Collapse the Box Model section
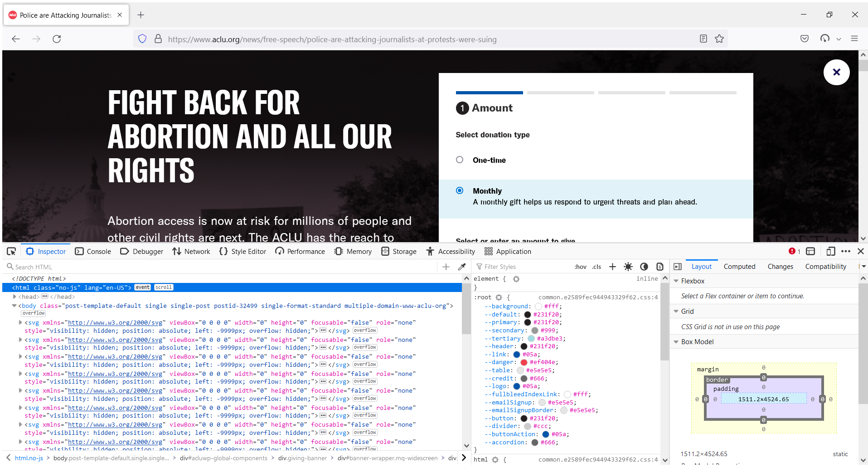 676,342
